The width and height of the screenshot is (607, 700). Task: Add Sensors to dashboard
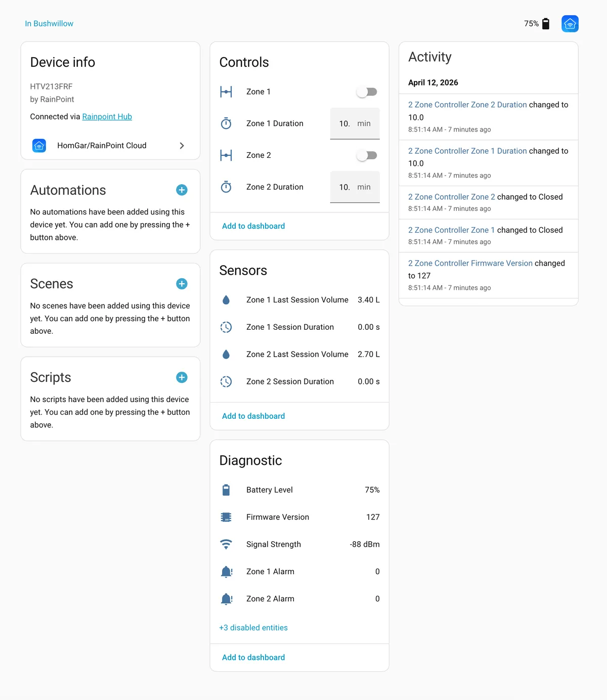coord(253,416)
